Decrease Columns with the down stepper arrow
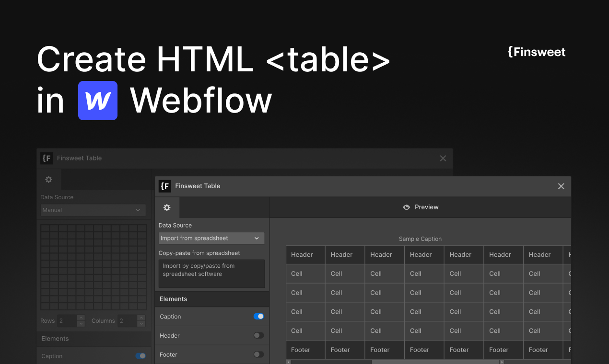The image size is (609, 364). [141, 324]
